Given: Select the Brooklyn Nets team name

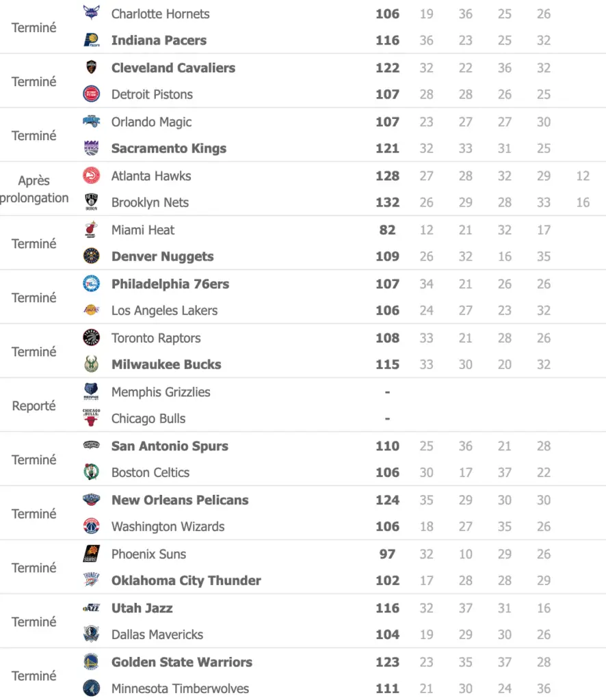Looking at the screenshot, I should [x=150, y=202].
